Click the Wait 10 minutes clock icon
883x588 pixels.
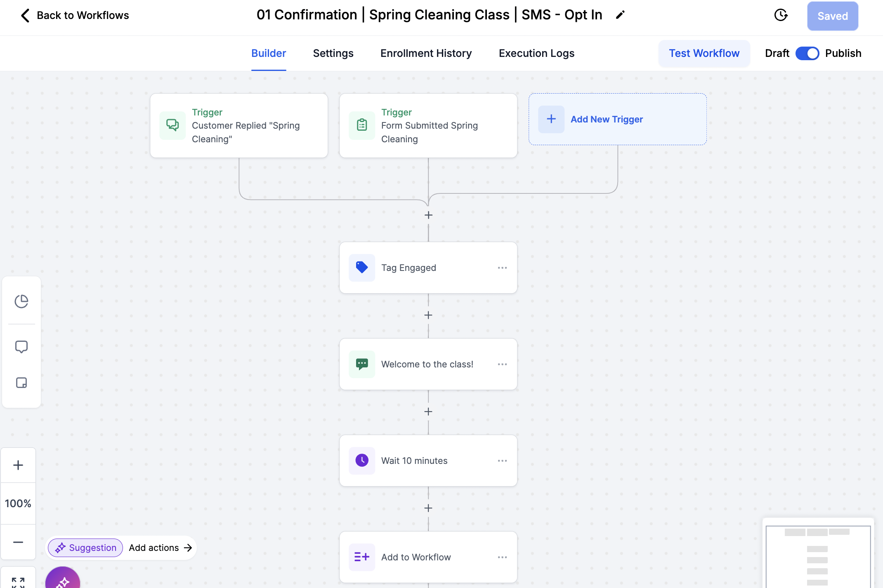coord(362,461)
